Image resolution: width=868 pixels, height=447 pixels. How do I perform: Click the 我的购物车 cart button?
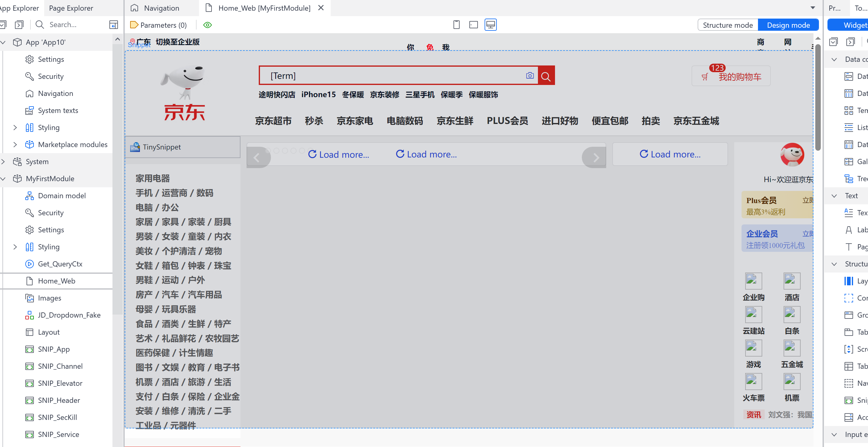click(x=731, y=76)
